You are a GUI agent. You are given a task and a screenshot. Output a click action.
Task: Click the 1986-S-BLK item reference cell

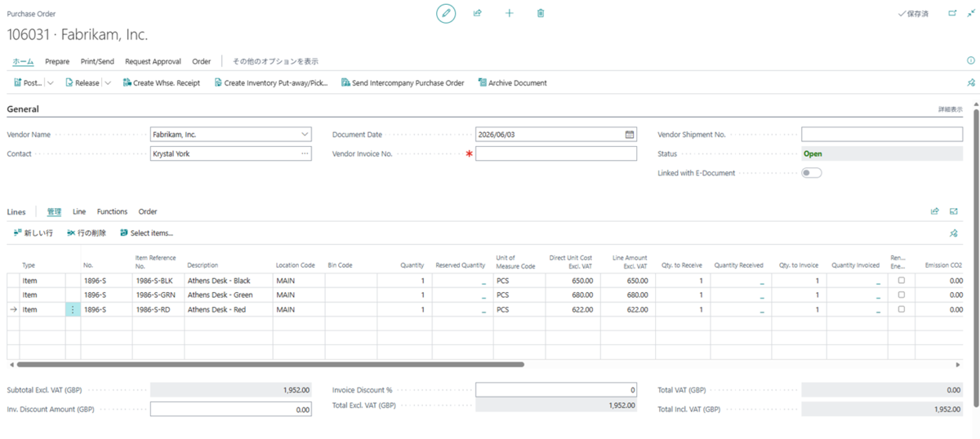158,280
